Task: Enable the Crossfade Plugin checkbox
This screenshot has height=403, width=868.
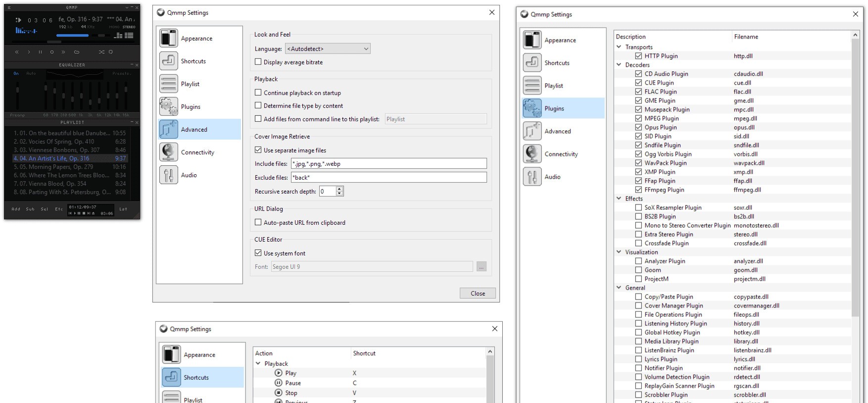Action: pos(638,243)
